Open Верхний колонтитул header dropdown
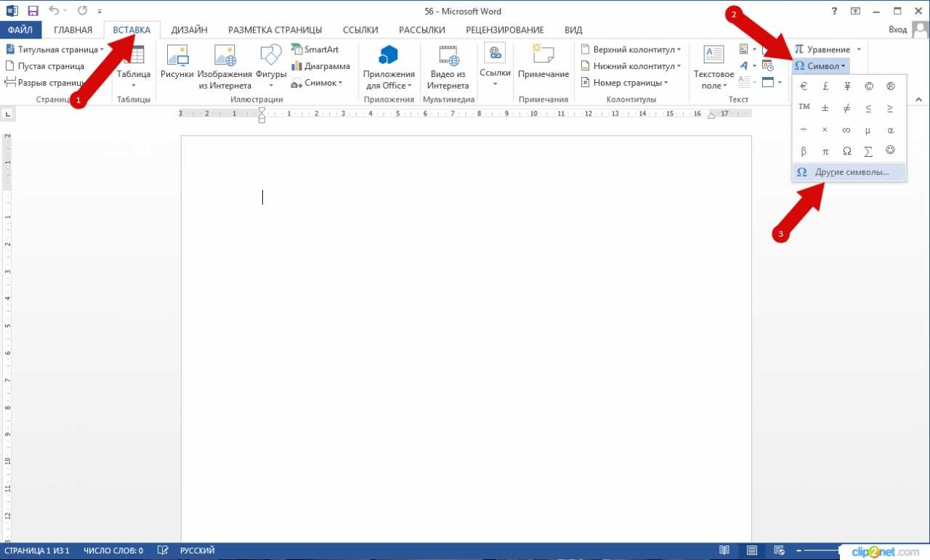This screenshot has width=930, height=560. pyautogui.click(x=631, y=49)
